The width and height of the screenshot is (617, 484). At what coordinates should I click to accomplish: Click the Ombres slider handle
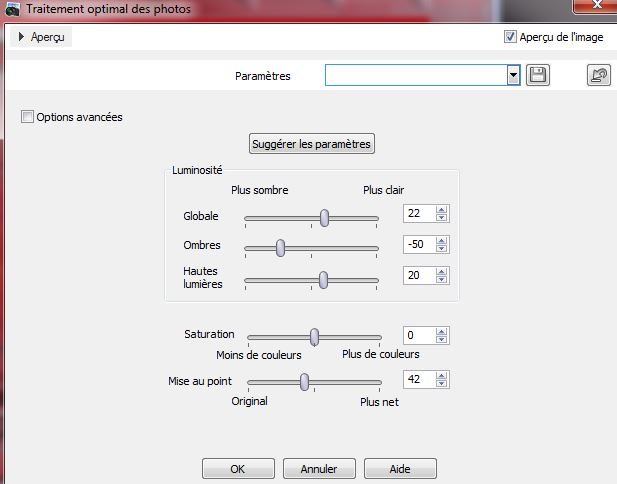(x=280, y=248)
